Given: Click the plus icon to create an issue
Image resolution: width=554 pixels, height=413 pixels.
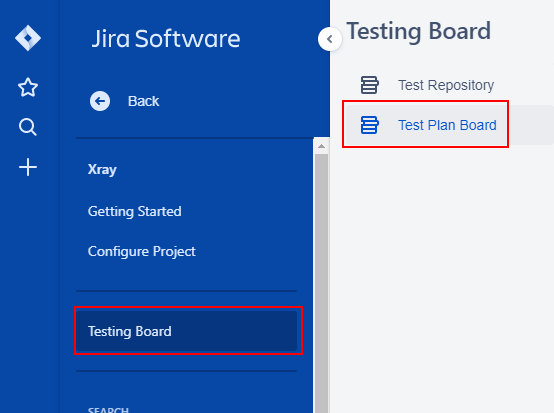Looking at the screenshot, I should [28, 167].
